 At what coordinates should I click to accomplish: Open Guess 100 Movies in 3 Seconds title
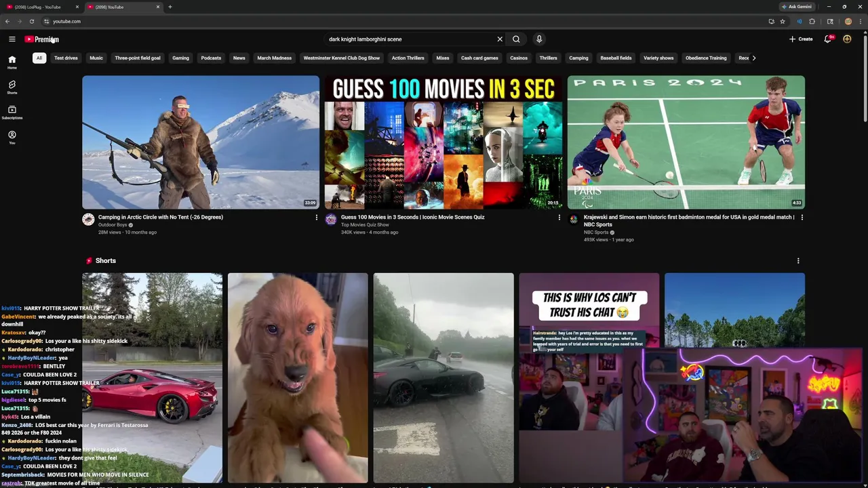[412, 217]
